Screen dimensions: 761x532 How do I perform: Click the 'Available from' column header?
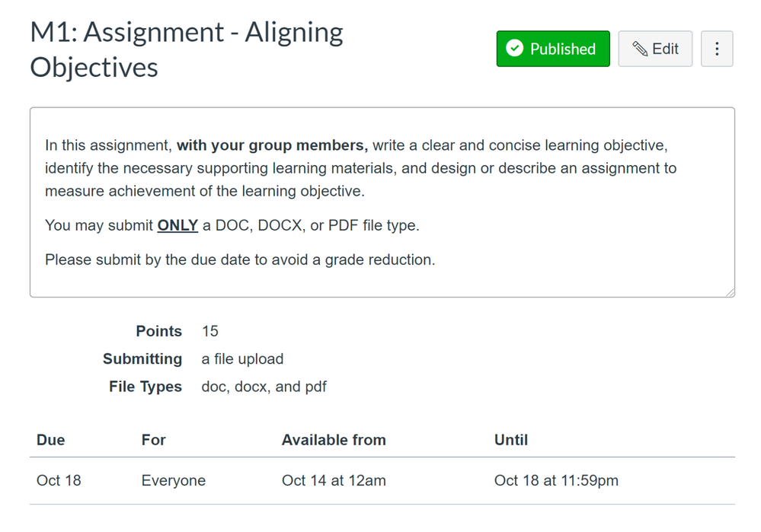(334, 440)
